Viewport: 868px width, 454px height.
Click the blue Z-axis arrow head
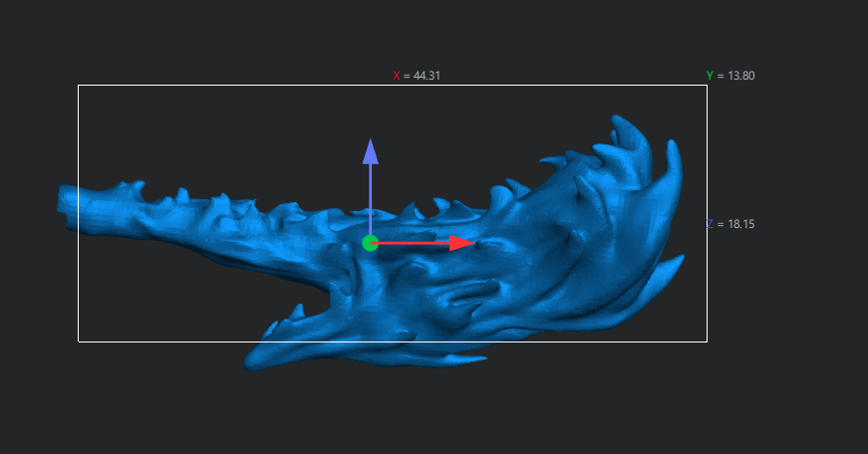point(371,150)
